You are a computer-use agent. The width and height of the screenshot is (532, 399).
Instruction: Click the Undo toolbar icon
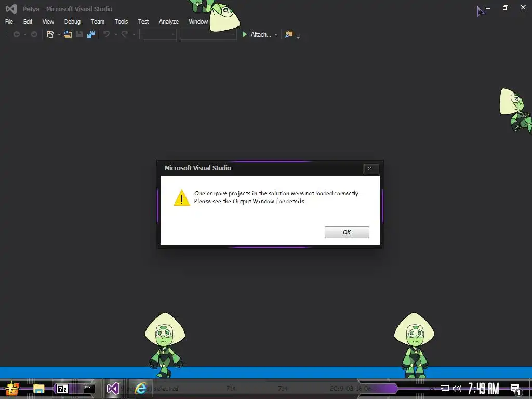point(107,34)
